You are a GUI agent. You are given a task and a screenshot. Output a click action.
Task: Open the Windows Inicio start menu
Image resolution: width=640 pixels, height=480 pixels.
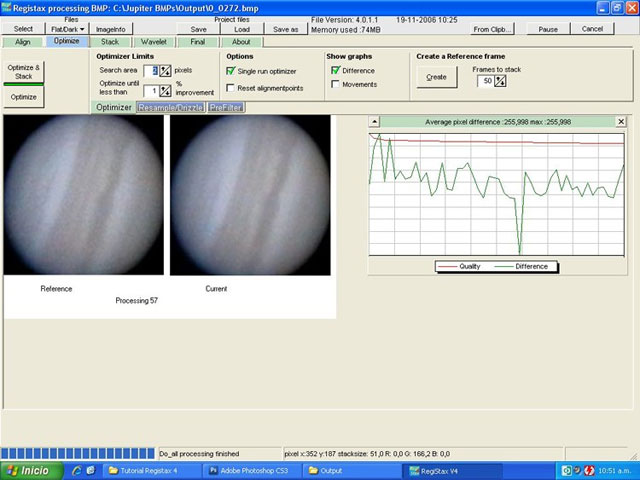[28, 470]
